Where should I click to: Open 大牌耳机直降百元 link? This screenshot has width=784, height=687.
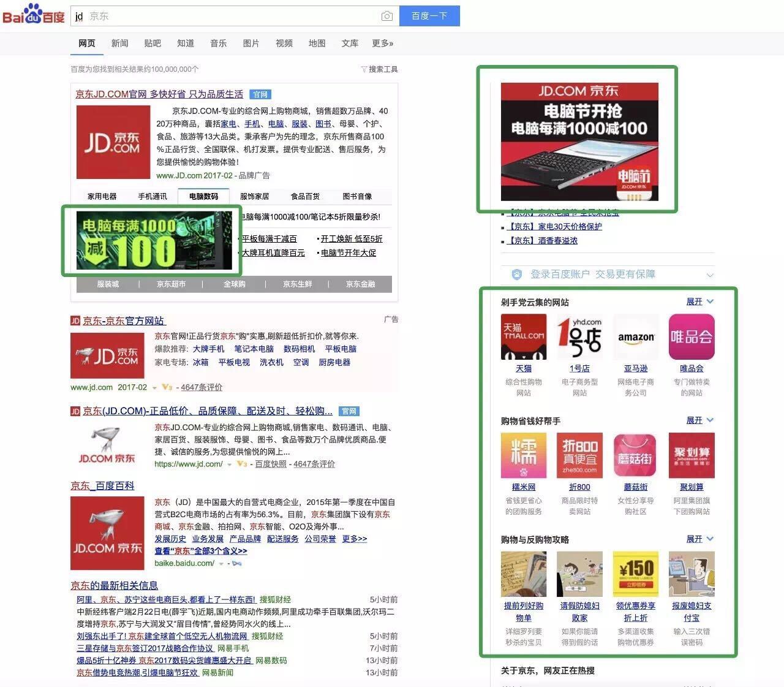[x=273, y=252]
